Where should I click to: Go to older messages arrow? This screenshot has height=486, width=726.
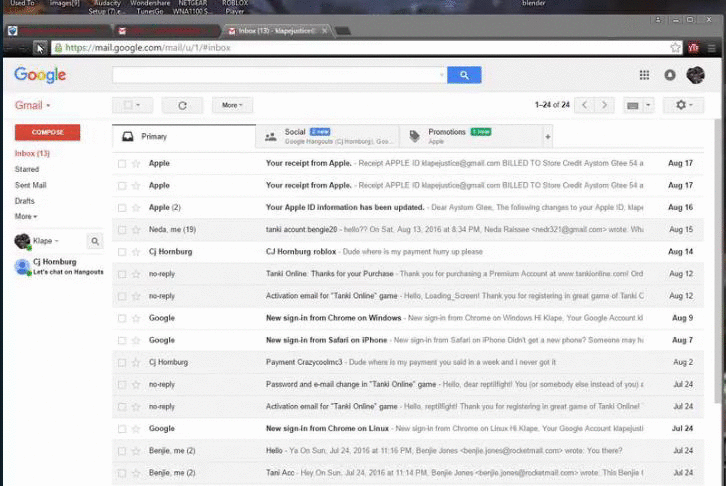(604, 105)
